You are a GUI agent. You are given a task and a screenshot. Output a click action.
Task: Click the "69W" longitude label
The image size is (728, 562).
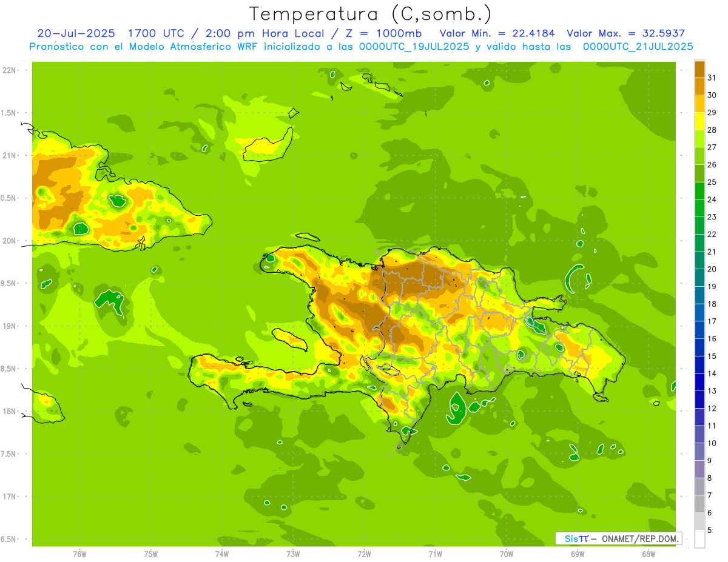(x=578, y=554)
